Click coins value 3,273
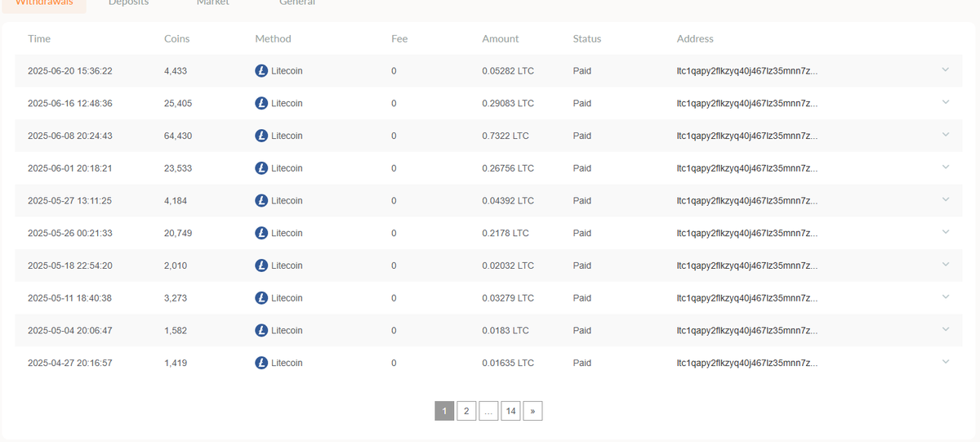 click(x=176, y=298)
